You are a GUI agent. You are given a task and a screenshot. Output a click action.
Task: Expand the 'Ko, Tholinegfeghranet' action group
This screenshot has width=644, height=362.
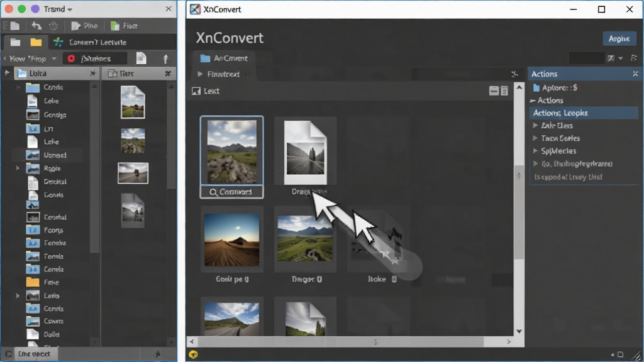535,164
